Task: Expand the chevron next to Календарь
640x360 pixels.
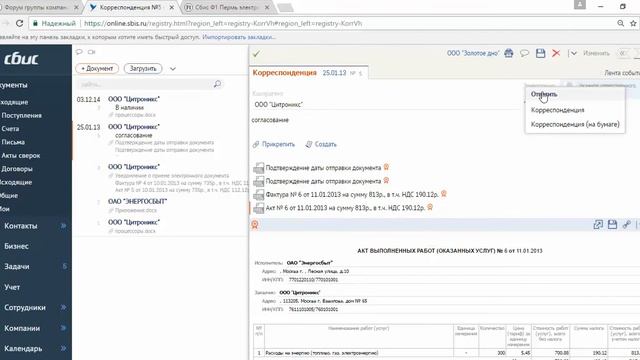Action: coord(64,348)
